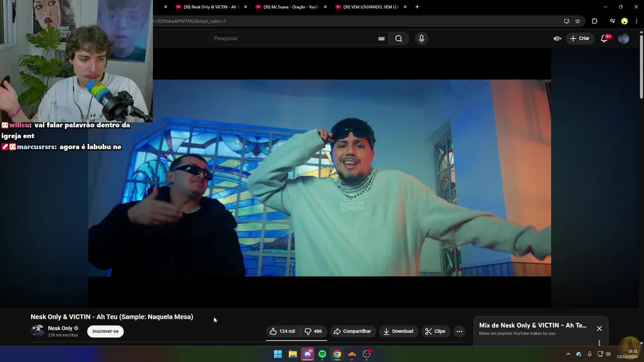The image size is (644, 362).
Task: Open YouTube notifications bell
Action: (x=605, y=38)
